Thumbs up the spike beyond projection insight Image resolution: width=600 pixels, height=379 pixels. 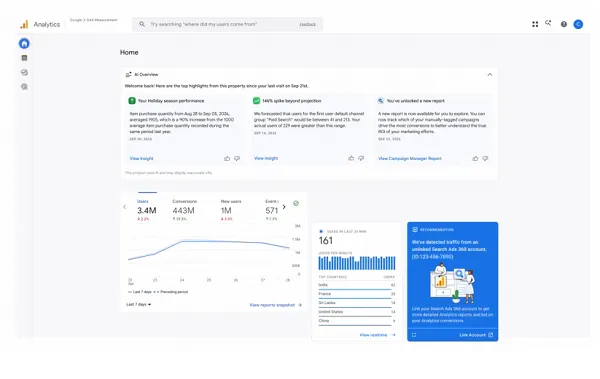tap(351, 158)
